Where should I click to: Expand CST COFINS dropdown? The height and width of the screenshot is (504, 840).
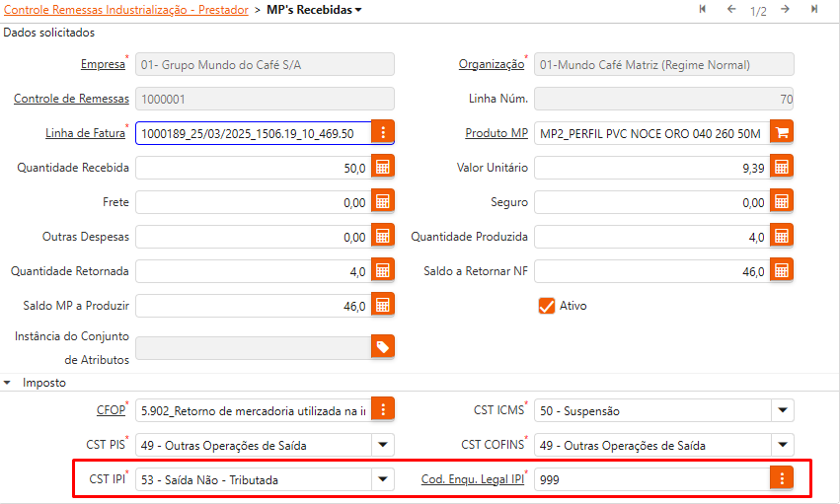tap(783, 445)
